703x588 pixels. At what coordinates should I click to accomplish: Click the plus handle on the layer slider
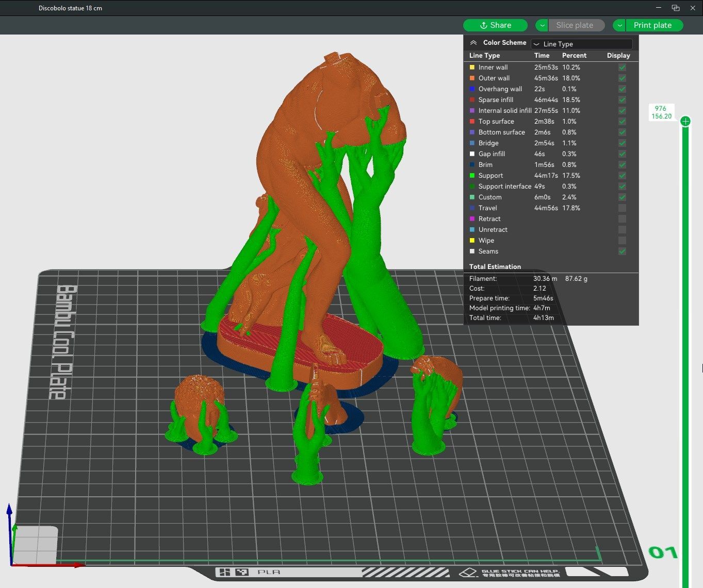(685, 121)
